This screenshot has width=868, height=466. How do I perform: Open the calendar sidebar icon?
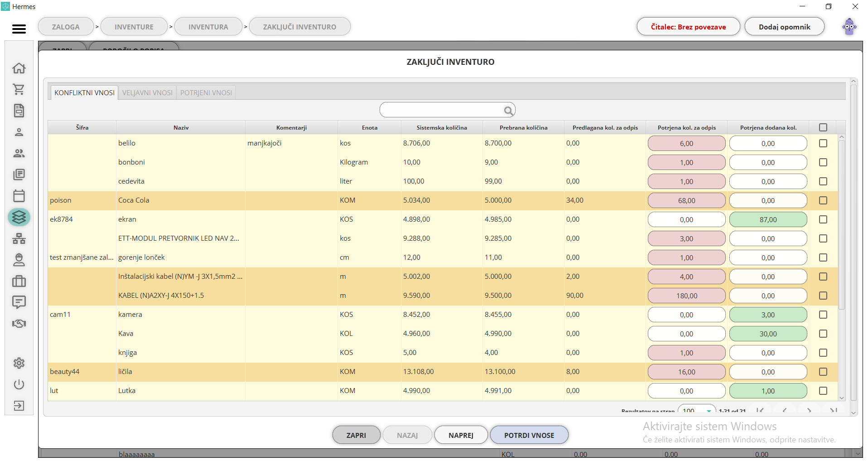tap(19, 196)
